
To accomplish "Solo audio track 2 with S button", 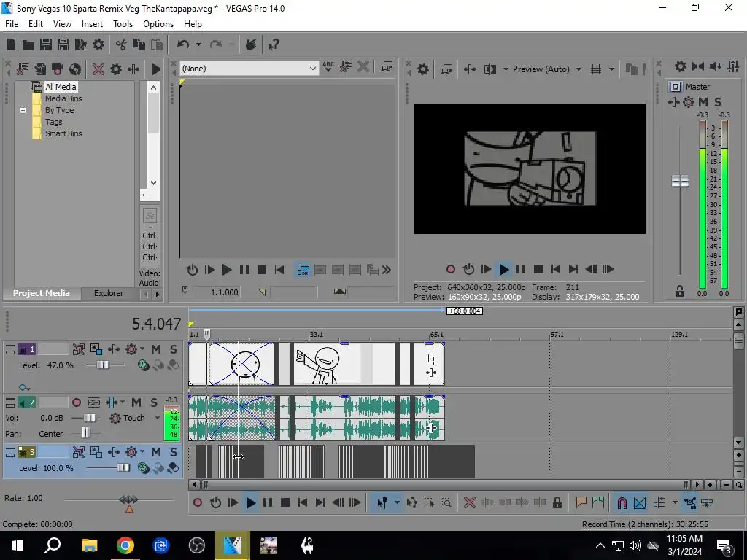I will (154, 402).
